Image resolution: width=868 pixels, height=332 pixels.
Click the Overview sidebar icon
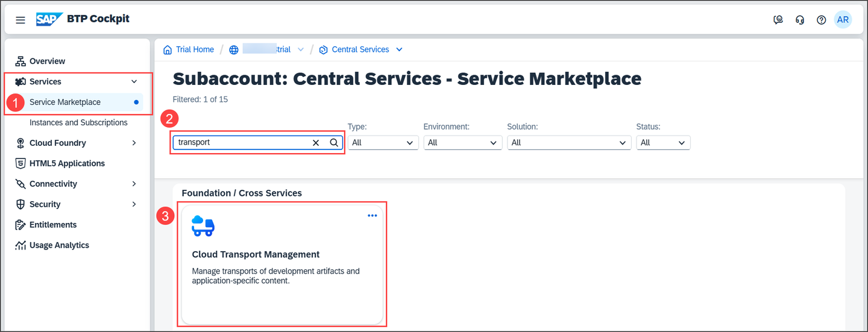coord(20,61)
